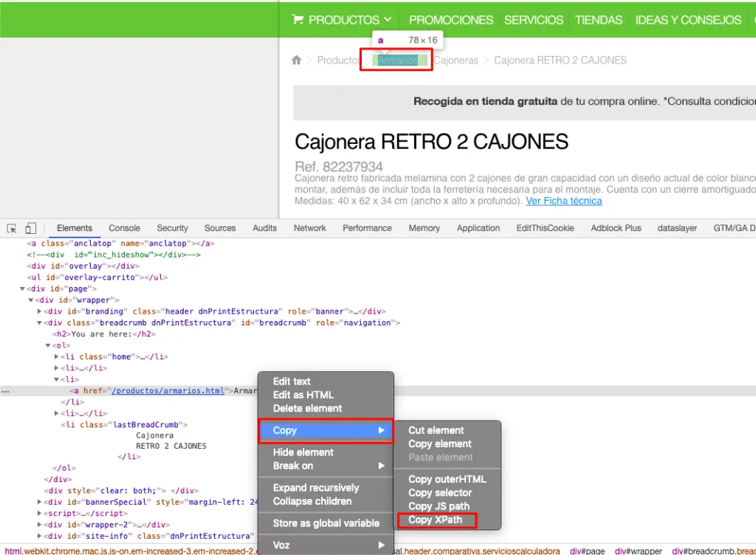Select Copy selector
Image resolution: width=756 pixels, height=555 pixels.
point(447,493)
